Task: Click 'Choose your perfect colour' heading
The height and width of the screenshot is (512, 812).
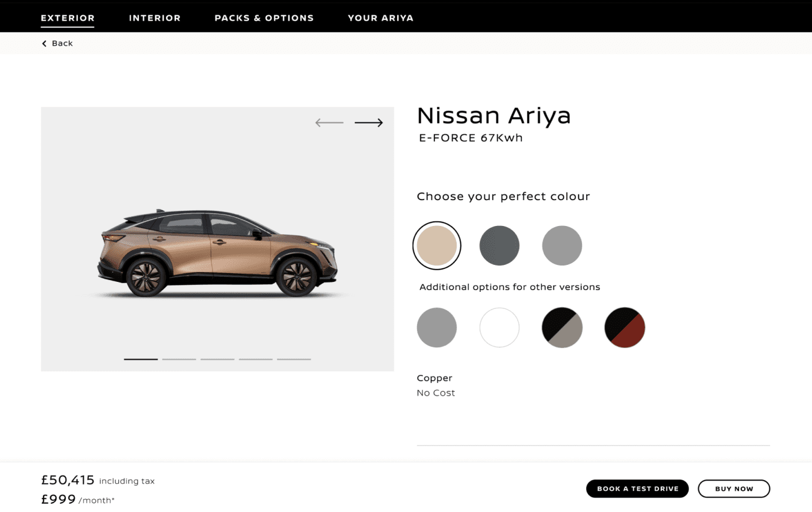Action: [x=503, y=197]
